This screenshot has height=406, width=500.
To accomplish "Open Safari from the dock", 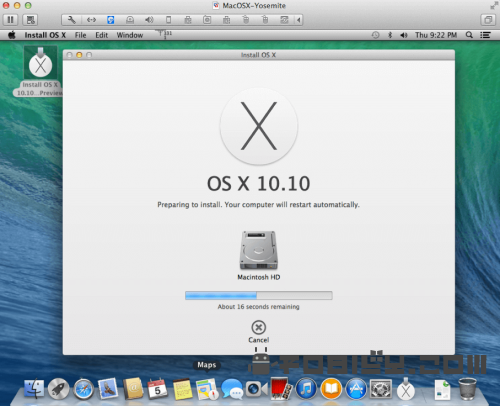I will click(x=83, y=389).
